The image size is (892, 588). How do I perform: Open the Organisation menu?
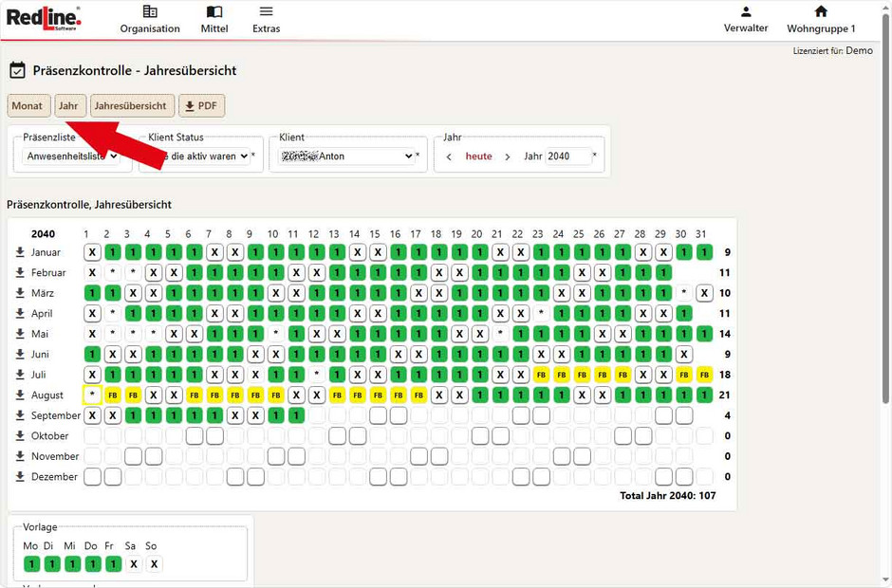(x=150, y=19)
